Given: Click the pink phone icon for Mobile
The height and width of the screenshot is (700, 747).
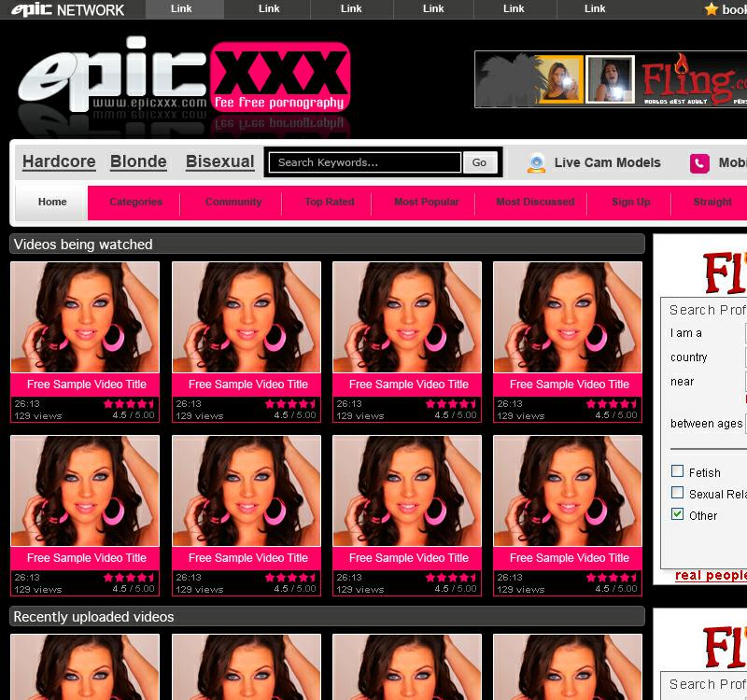Looking at the screenshot, I should (699, 163).
